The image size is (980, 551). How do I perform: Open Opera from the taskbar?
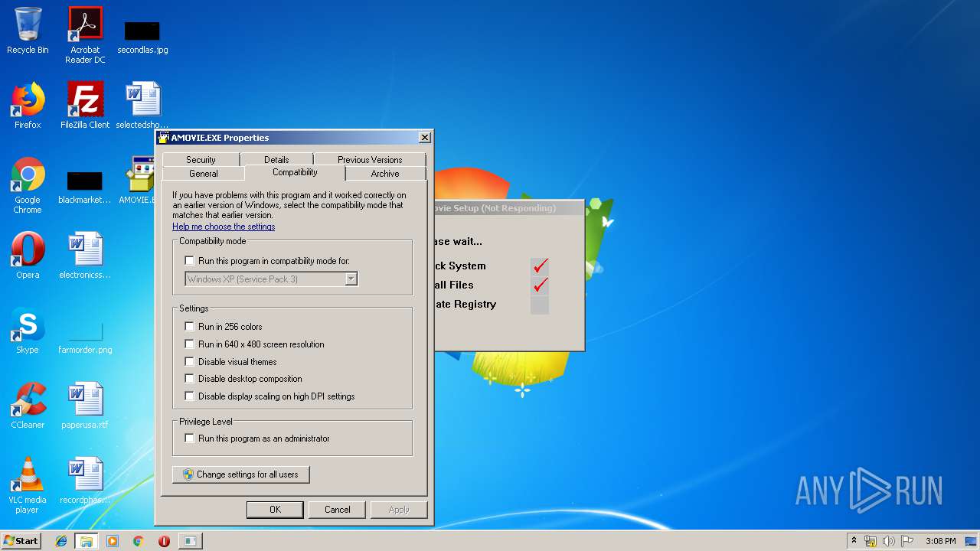click(x=164, y=541)
